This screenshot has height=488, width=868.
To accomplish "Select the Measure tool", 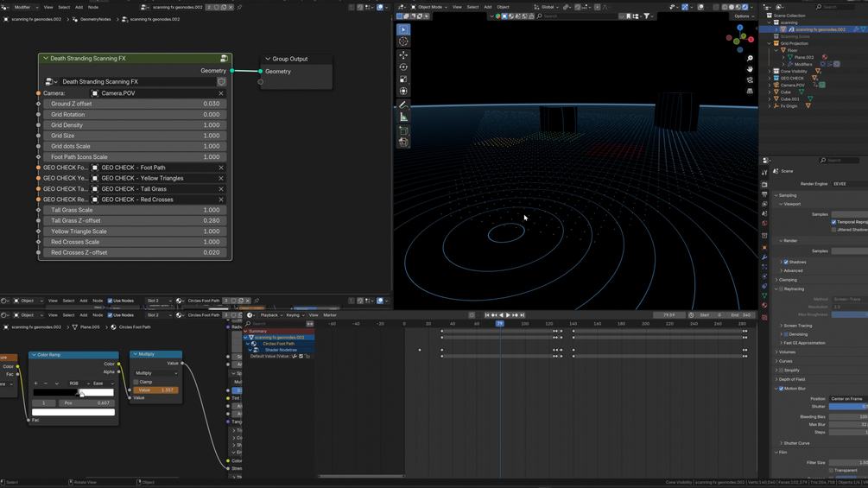I will click(403, 117).
